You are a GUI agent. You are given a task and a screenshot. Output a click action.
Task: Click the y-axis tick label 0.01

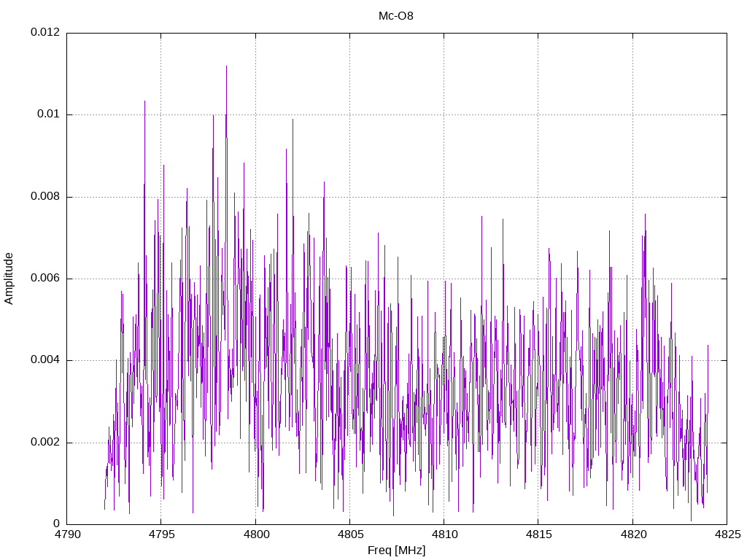tap(49, 114)
